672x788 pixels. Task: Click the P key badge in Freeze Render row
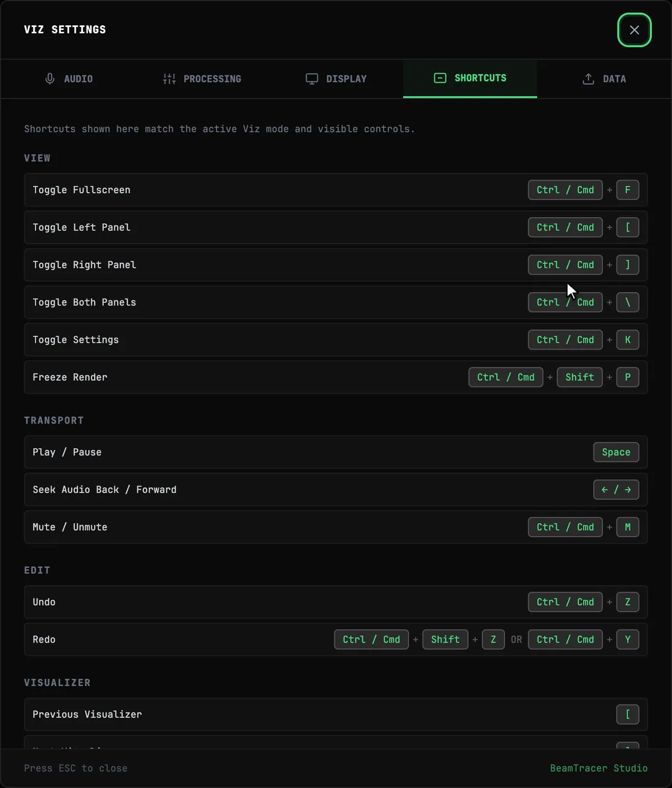[x=627, y=377]
